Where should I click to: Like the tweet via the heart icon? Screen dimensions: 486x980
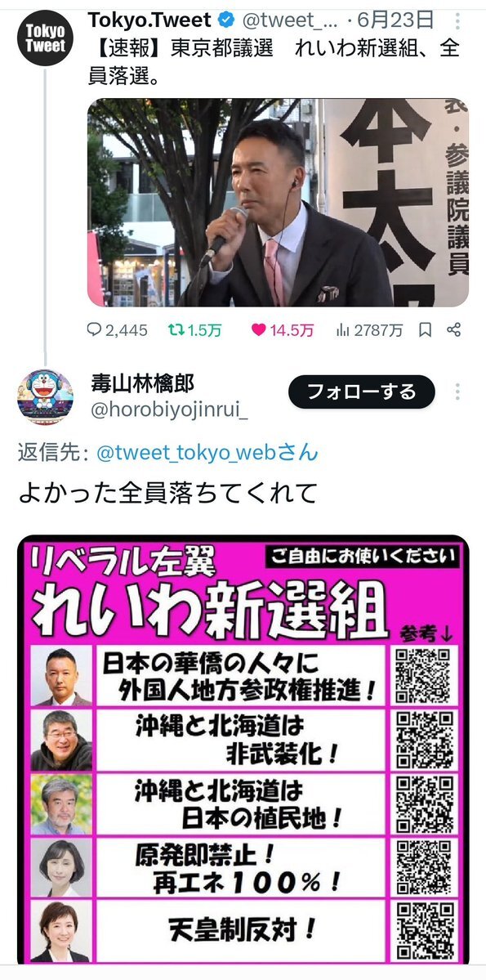259,331
